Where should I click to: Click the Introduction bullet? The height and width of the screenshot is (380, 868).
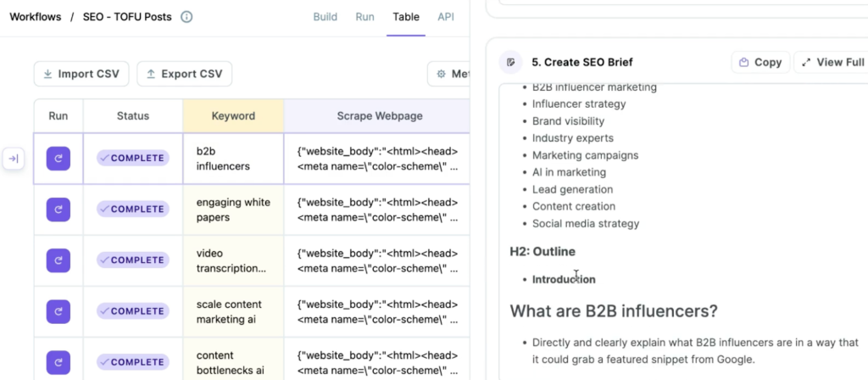(x=564, y=279)
